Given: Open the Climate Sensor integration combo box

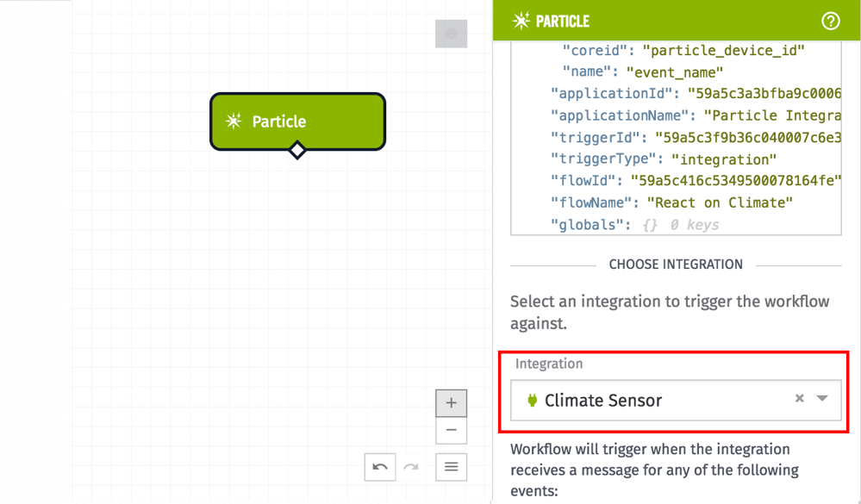Looking at the screenshot, I should (x=655, y=400).
